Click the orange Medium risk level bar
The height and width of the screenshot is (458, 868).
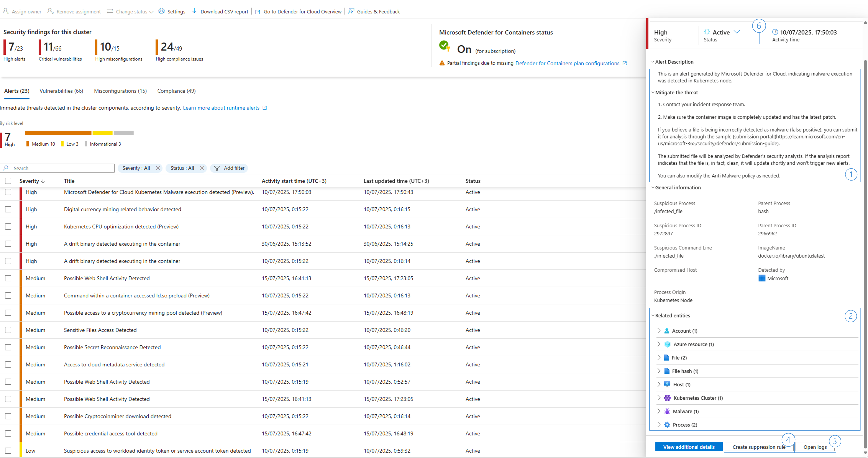(58, 133)
